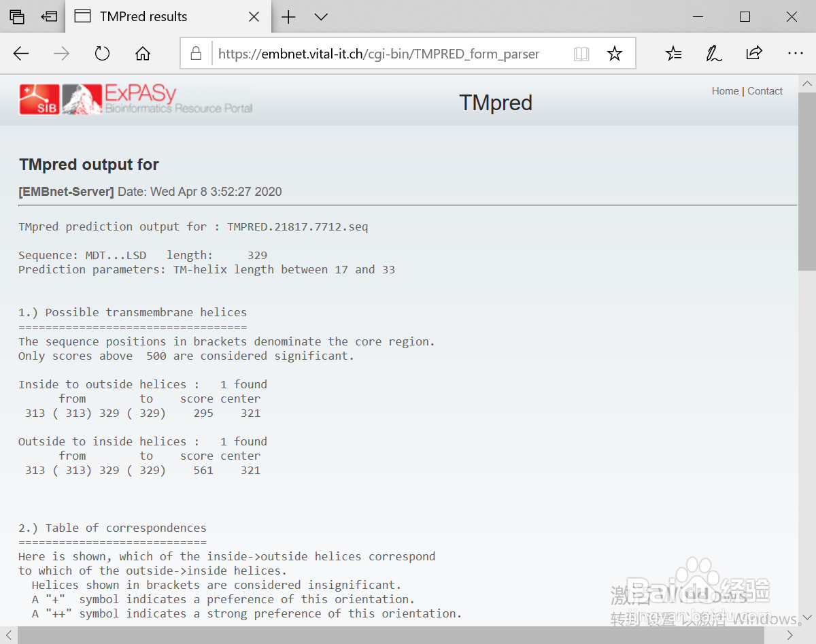Open the ExPASy Bioinformatics Resource Portal logo
This screenshot has width=816, height=644.
point(157,99)
